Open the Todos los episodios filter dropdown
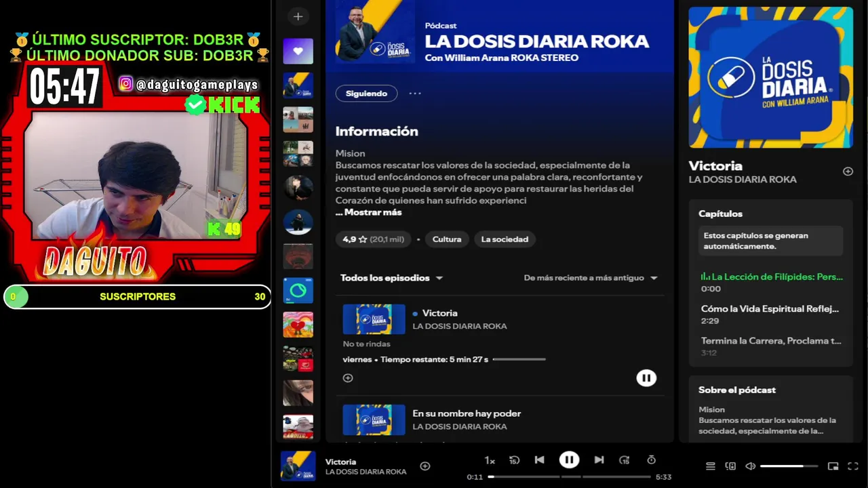868x488 pixels. (391, 278)
